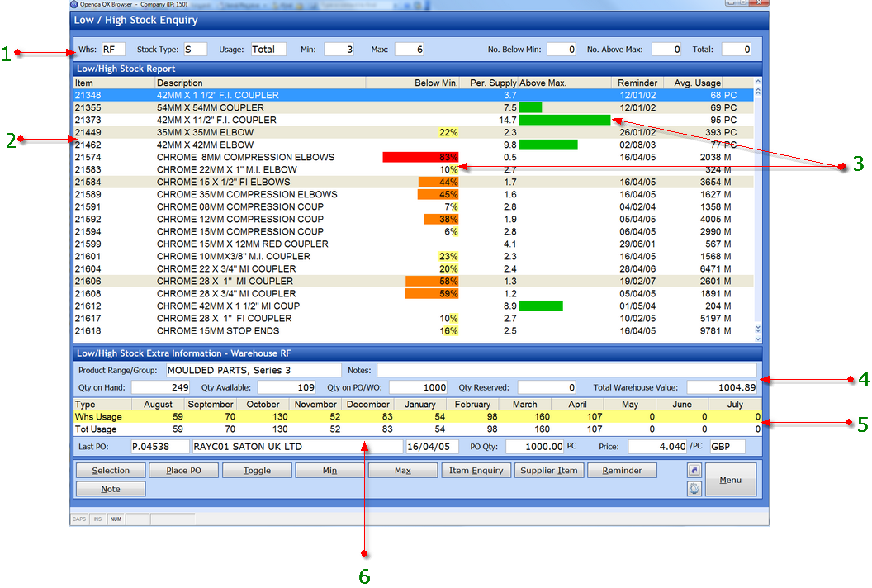Click the Description column header
This screenshot has height=588, width=872.
point(260,83)
